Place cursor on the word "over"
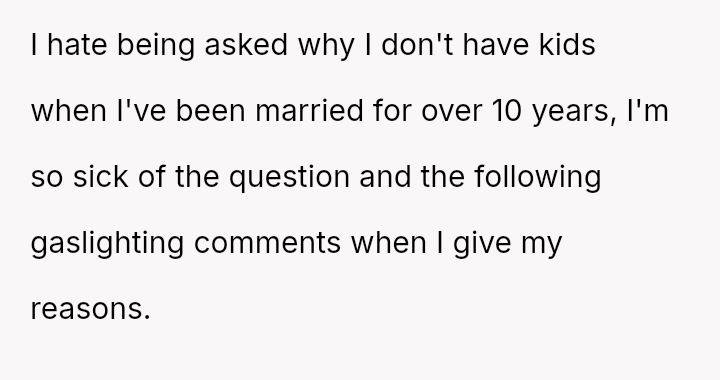 tap(451, 111)
